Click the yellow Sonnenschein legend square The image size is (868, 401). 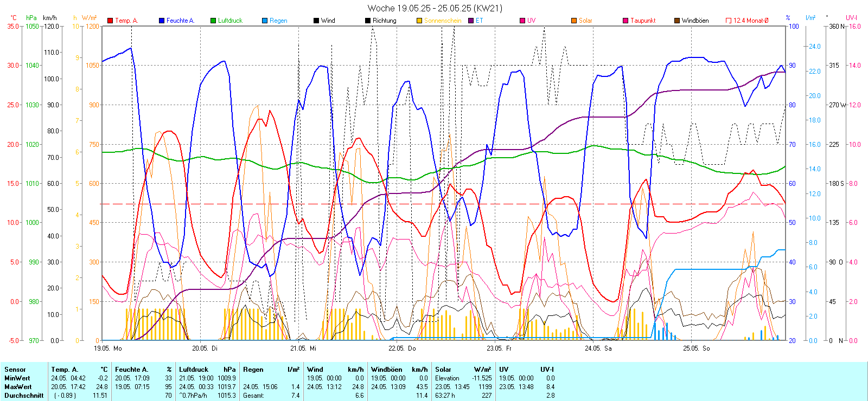[419, 21]
